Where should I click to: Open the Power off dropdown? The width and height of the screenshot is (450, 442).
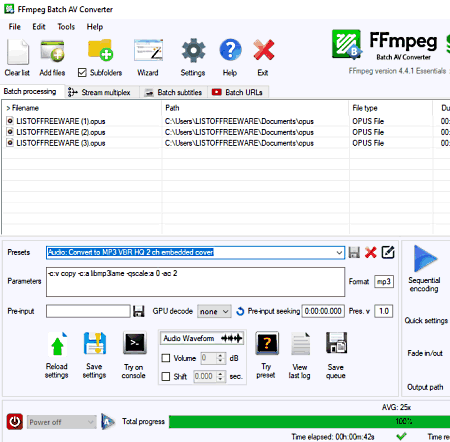pos(62,422)
